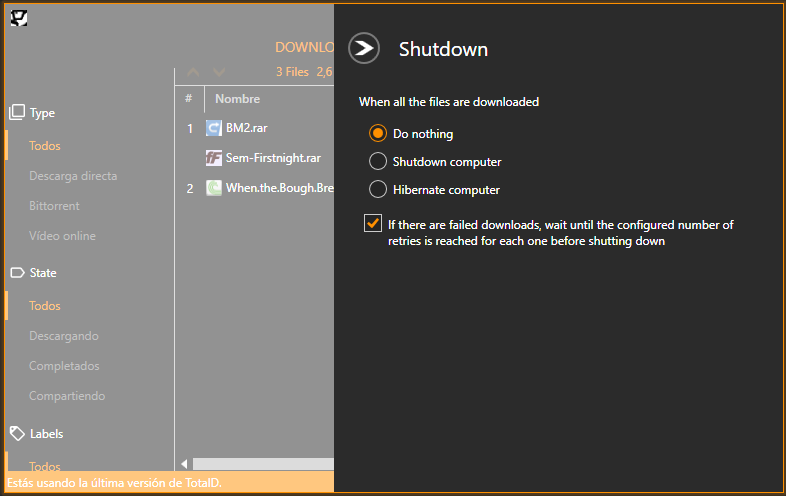Click the green torrent icon for When.the.Bough
Screen dimensions: 786x496
214,188
